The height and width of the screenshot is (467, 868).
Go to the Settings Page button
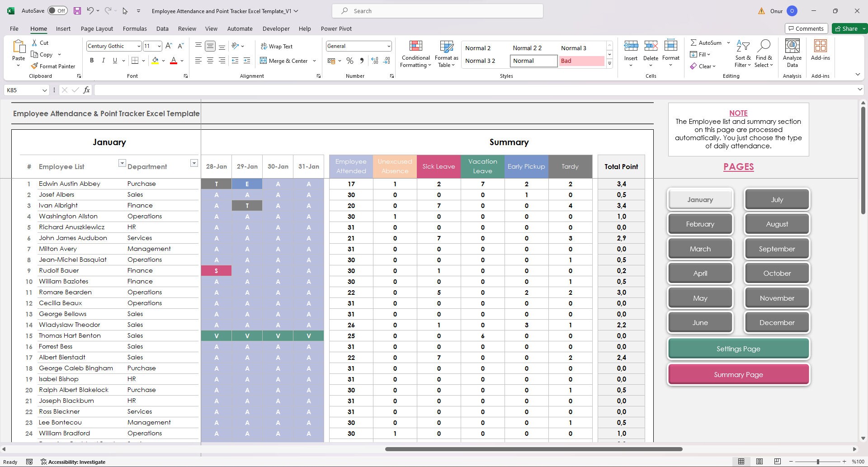[738, 349]
